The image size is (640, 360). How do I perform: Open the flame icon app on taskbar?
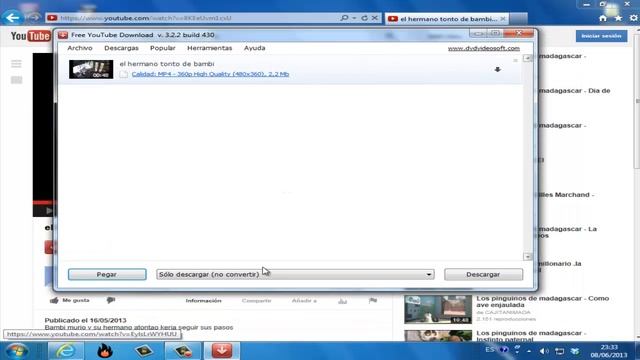click(104, 351)
